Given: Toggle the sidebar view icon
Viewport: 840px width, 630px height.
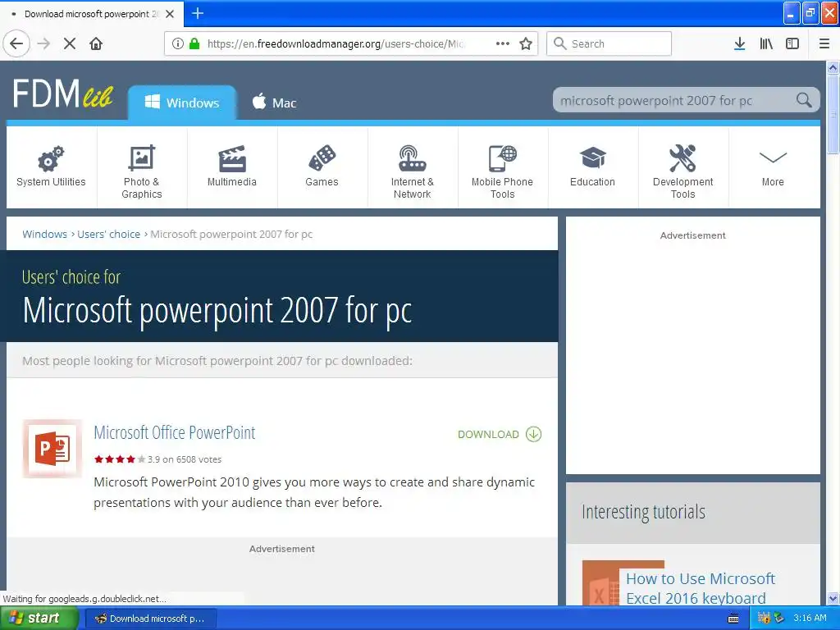Looking at the screenshot, I should 792,43.
